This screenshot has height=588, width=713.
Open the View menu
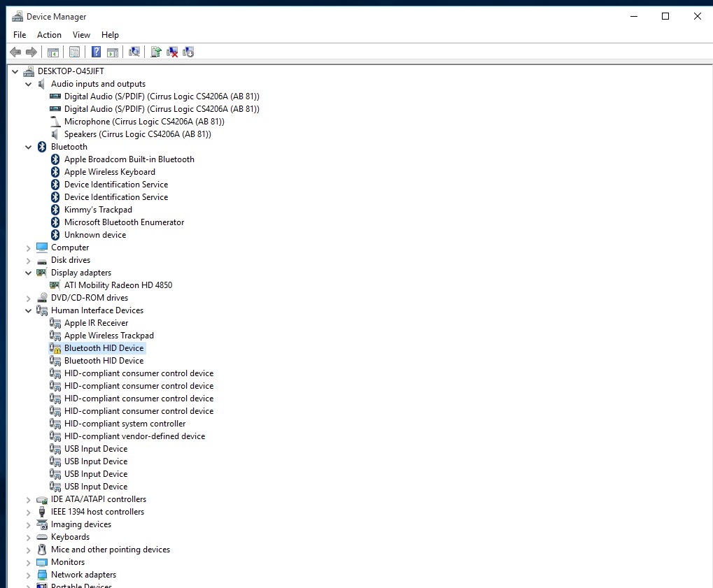pyautogui.click(x=81, y=35)
